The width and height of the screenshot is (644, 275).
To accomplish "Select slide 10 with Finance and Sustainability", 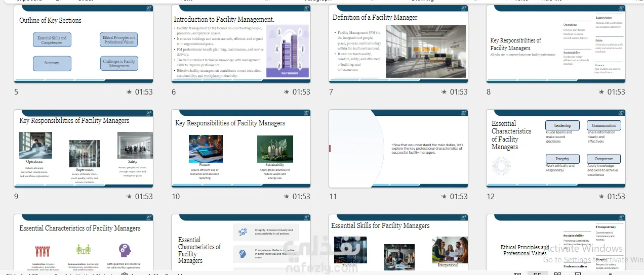I will tap(241, 149).
